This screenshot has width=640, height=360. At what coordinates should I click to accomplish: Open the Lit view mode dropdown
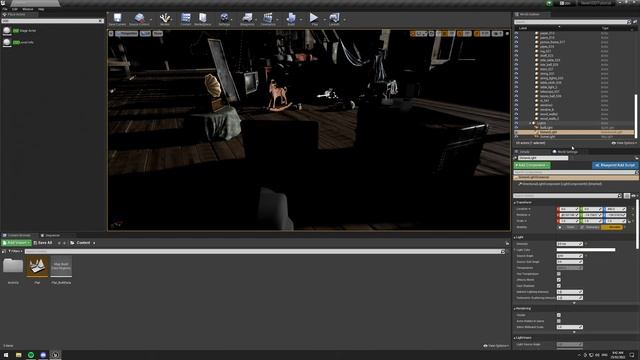[x=145, y=33]
